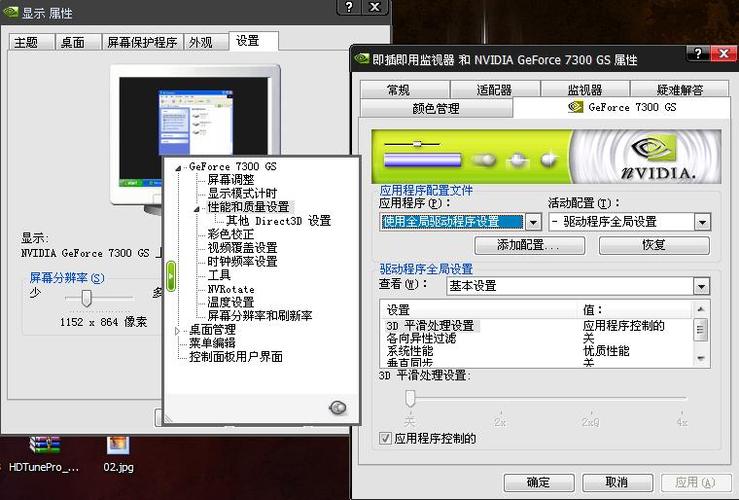Viewport: 739px width, 500px height.
Task: Select 屏幕调整 in the menu tree
Action: click(231, 180)
